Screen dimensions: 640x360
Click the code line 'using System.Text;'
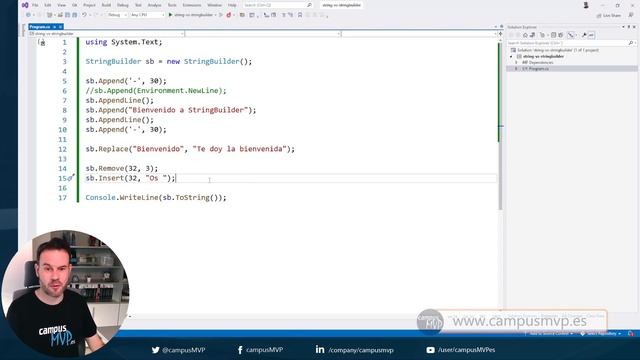(124, 42)
